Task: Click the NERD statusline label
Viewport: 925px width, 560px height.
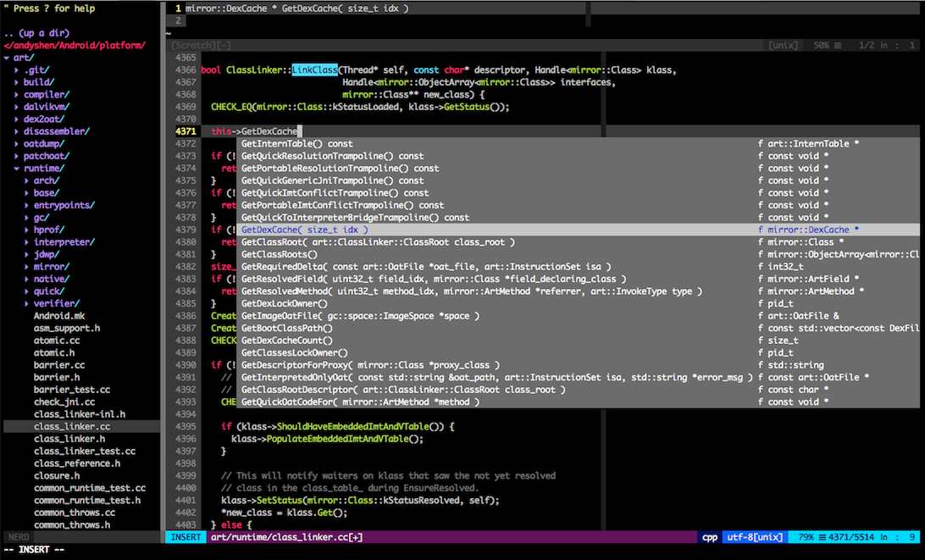Action: point(19,538)
